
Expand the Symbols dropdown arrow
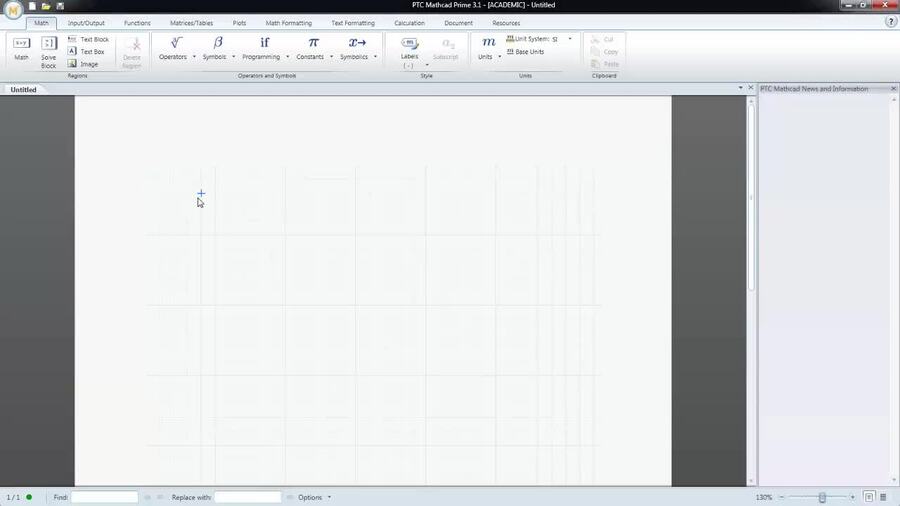pos(234,57)
